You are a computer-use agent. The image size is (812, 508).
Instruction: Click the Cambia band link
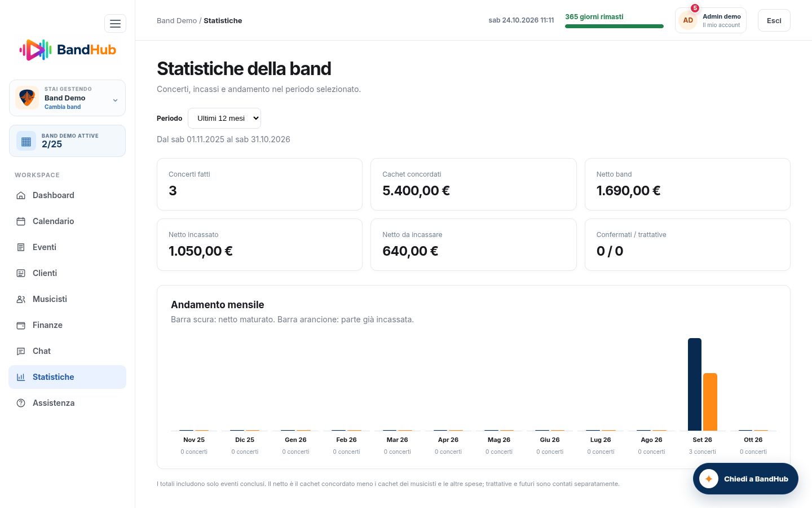[x=63, y=107]
